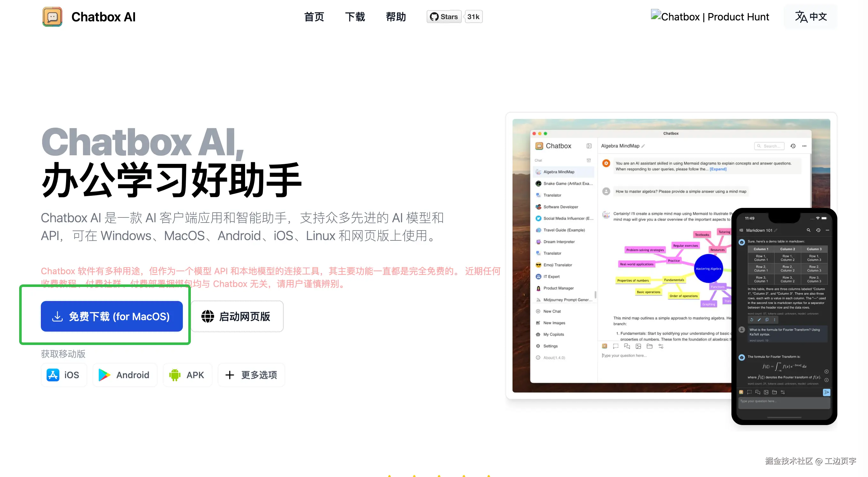
Task: Click the Android Google Play button
Action: 125,375
